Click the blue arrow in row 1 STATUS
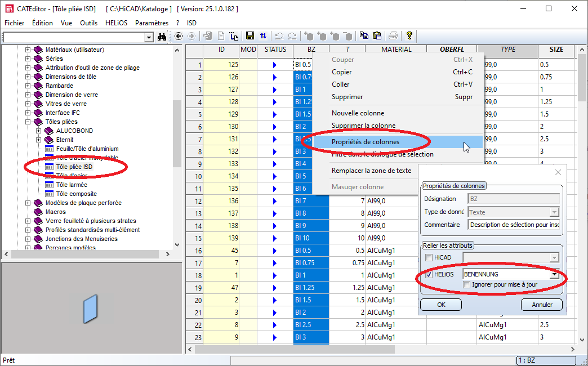Viewport: 588px width, 366px height. pos(275,65)
